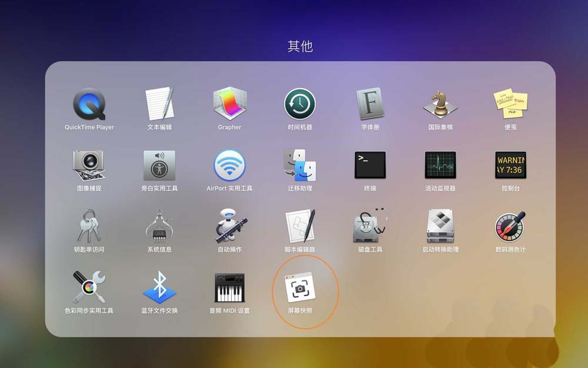This screenshot has height=368, width=588.
Task: Launch the 文本编辑 (TextEdit) icon
Action: (159, 104)
